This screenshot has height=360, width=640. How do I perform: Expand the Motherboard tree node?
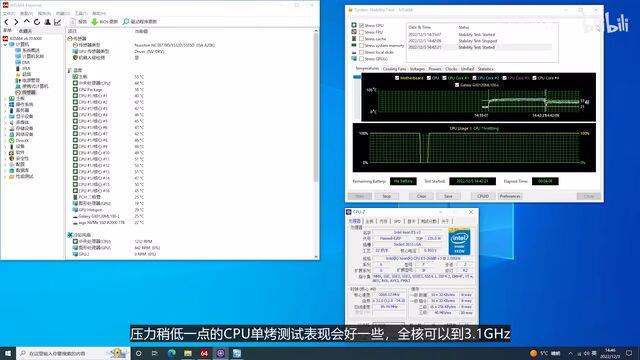point(6,98)
